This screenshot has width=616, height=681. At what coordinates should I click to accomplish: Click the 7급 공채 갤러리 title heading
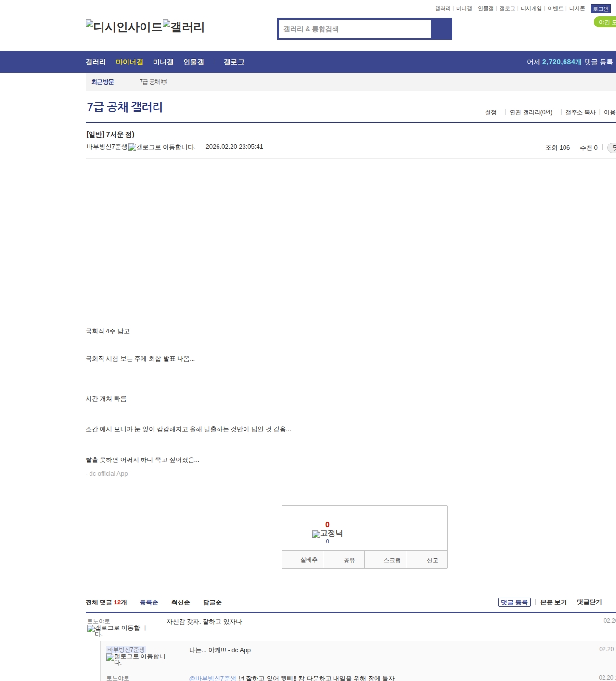tap(125, 107)
